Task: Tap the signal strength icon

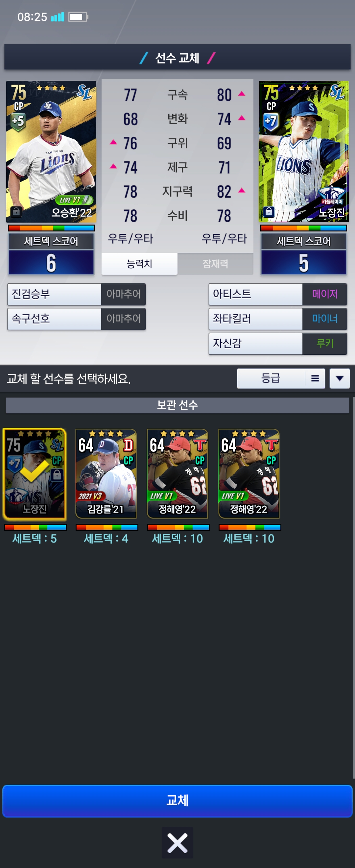Action: [57, 16]
